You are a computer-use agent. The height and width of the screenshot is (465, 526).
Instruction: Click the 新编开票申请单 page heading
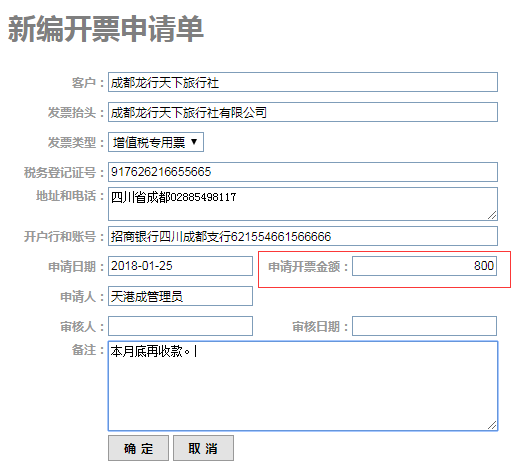[106, 29]
